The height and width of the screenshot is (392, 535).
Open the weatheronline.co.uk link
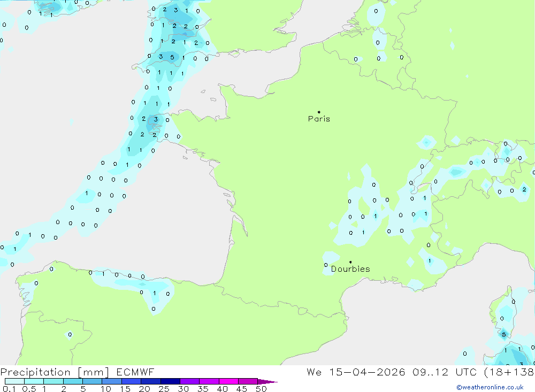click(490, 387)
